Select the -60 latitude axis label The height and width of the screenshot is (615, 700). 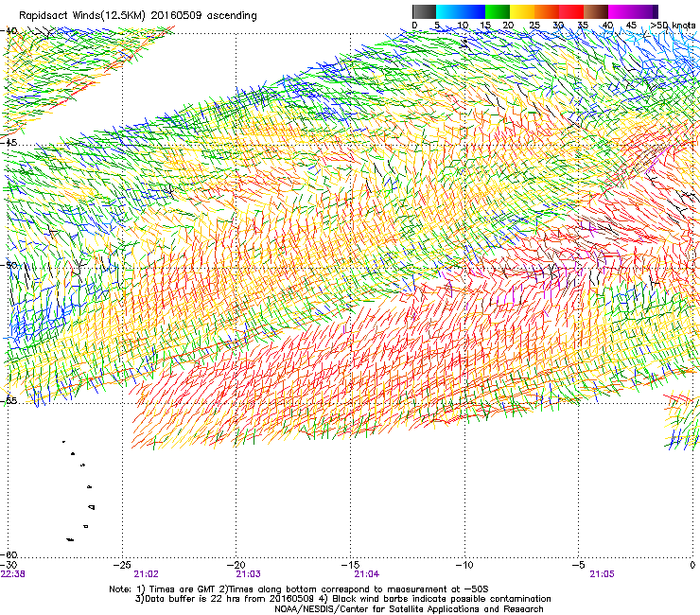[x=9, y=554]
